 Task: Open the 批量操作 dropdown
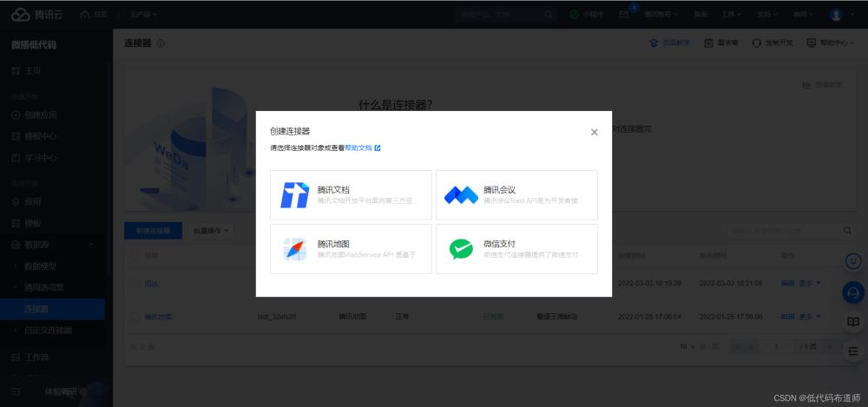tap(211, 230)
